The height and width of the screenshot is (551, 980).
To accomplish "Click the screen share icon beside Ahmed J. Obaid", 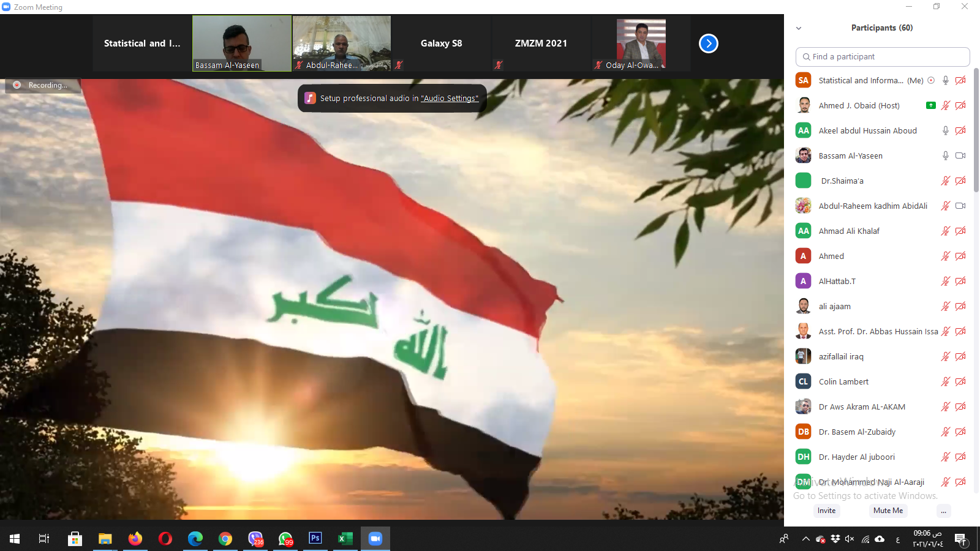I will coord(930,105).
